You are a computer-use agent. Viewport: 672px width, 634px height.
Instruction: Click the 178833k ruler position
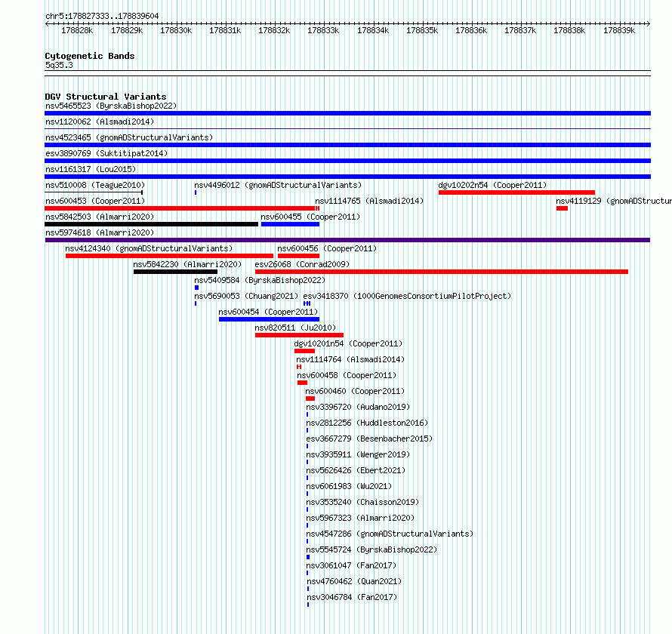[323, 30]
